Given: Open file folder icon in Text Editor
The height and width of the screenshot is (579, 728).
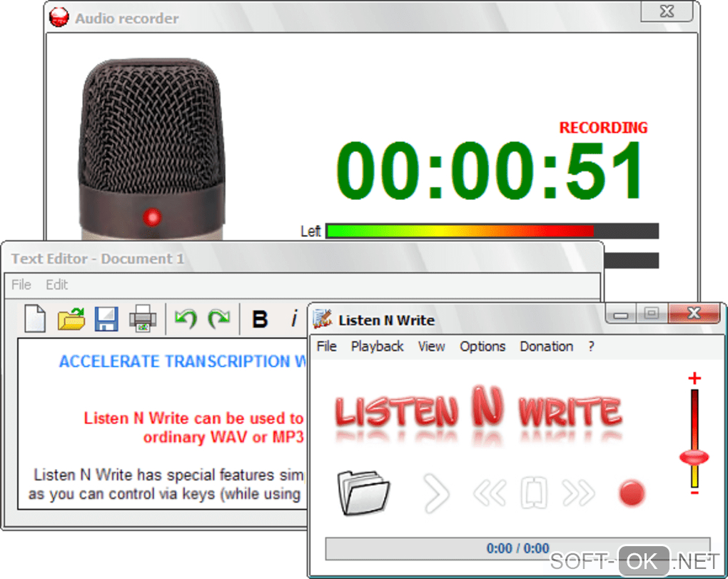Looking at the screenshot, I should [x=71, y=319].
